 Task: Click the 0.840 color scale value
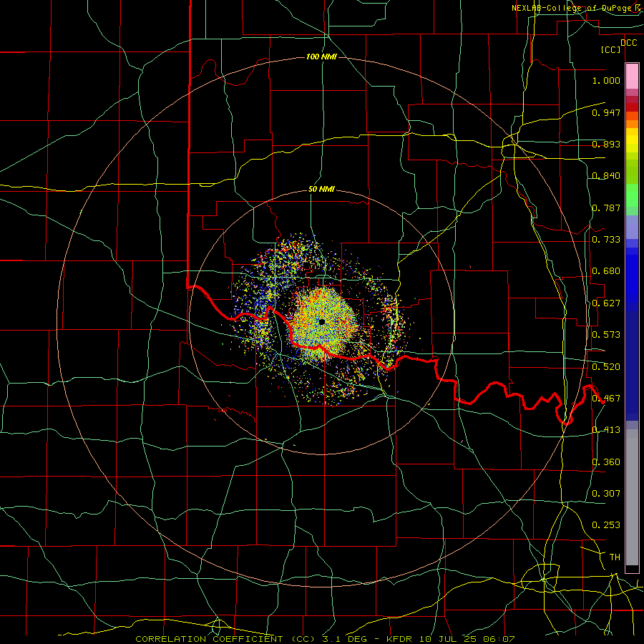(606, 176)
